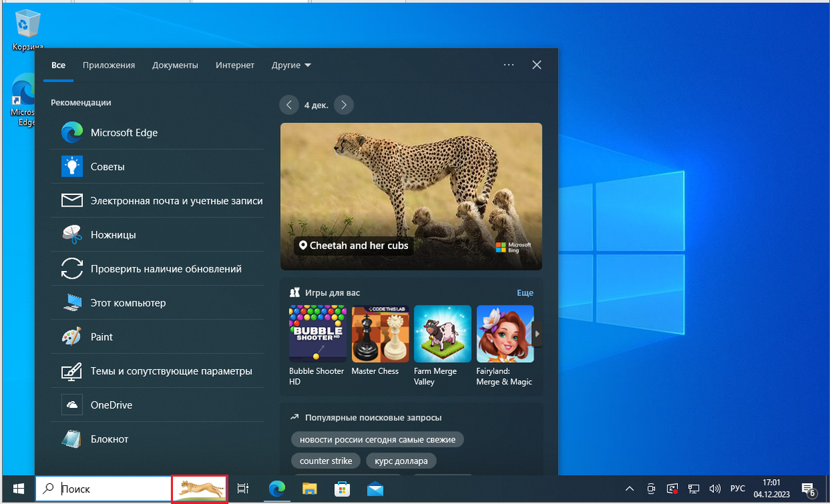The height and width of the screenshot is (504, 830).
Task: Switch the РУС input language indicator
Action: point(738,489)
